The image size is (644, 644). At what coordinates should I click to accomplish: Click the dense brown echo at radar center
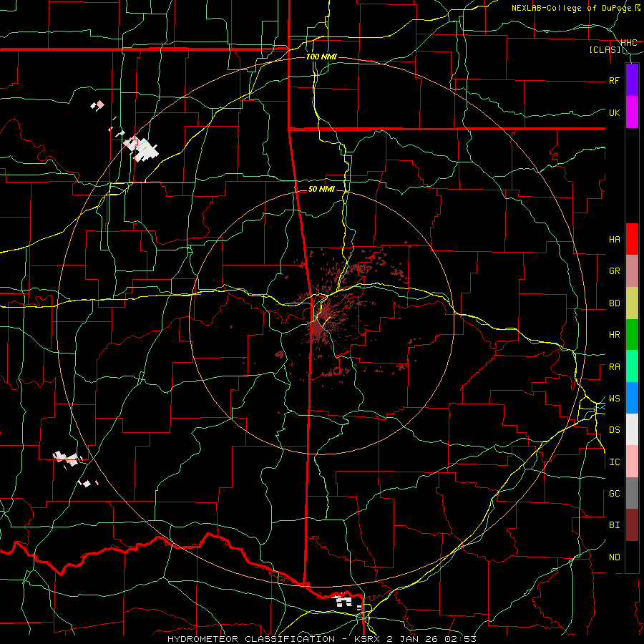317,328
